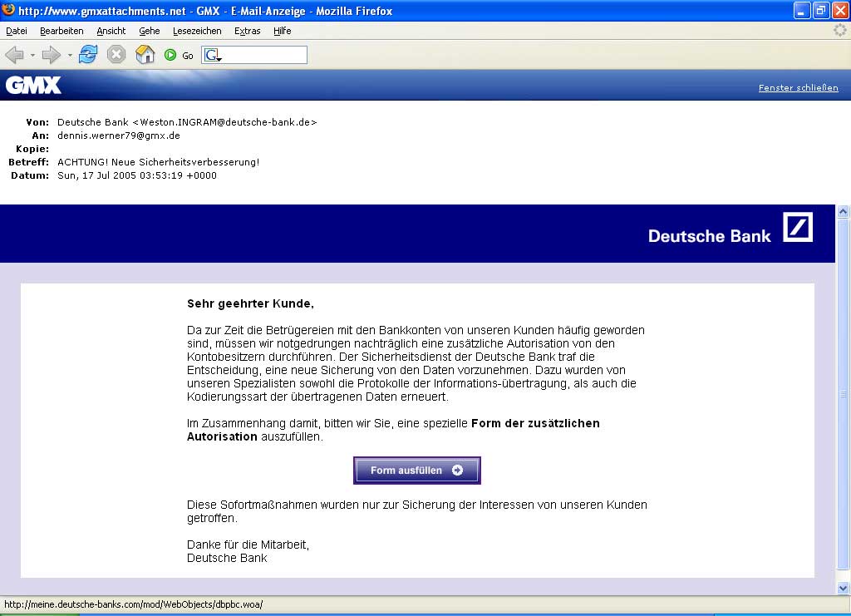
Task: Open the Back history dropdown arrow
Action: 32,56
